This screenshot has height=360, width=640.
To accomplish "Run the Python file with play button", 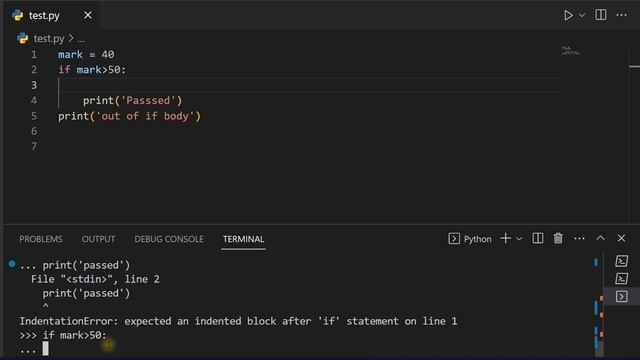I will 568,16.
